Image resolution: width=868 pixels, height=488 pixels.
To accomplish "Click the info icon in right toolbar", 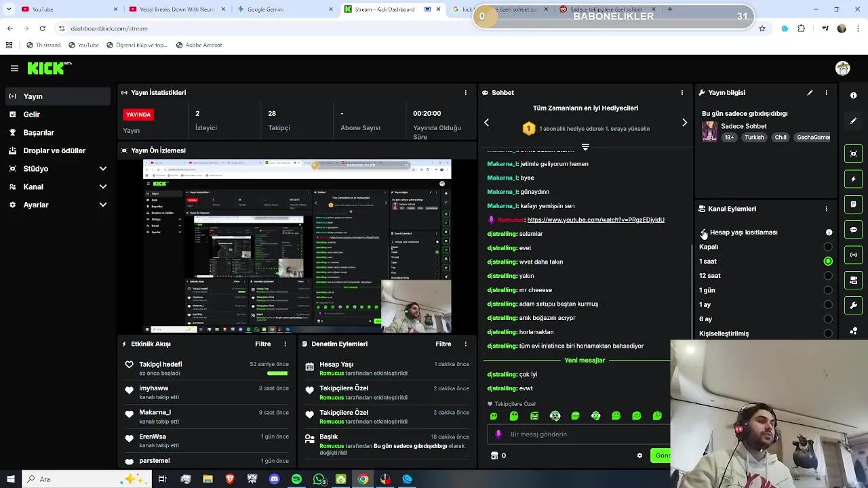I will click(x=854, y=96).
